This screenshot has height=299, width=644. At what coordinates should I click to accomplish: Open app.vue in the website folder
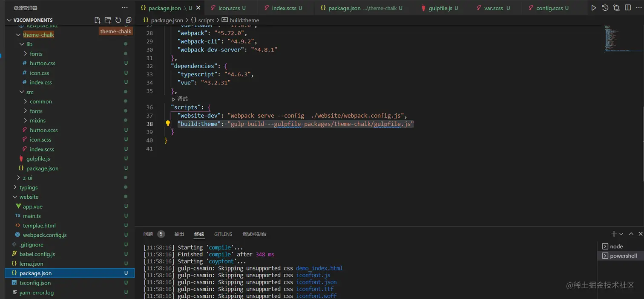pos(32,206)
